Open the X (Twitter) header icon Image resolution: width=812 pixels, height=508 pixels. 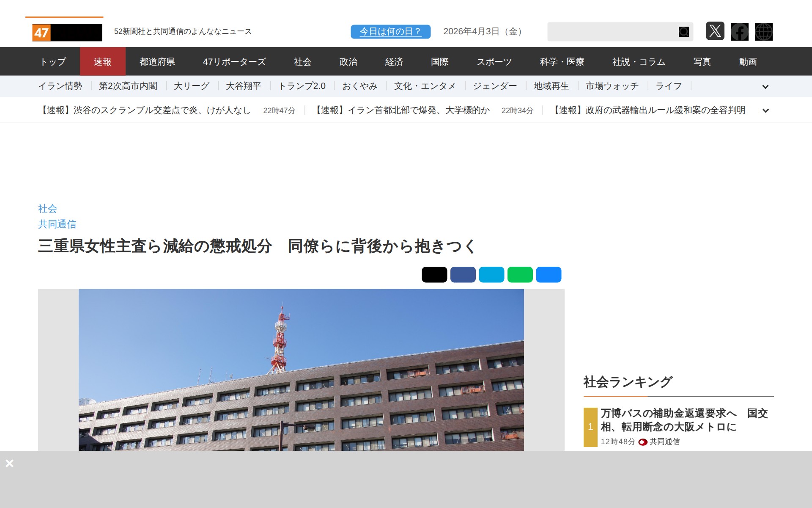point(715,31)
